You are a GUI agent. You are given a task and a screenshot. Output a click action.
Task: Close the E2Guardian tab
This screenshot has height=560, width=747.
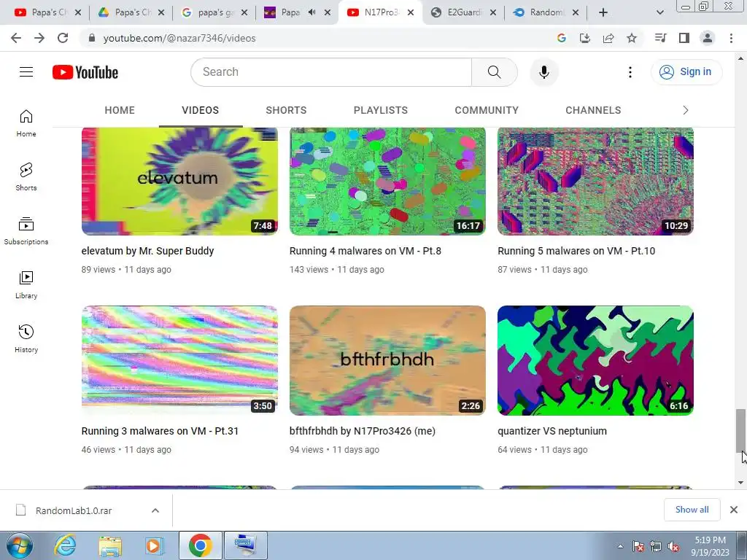493,12
